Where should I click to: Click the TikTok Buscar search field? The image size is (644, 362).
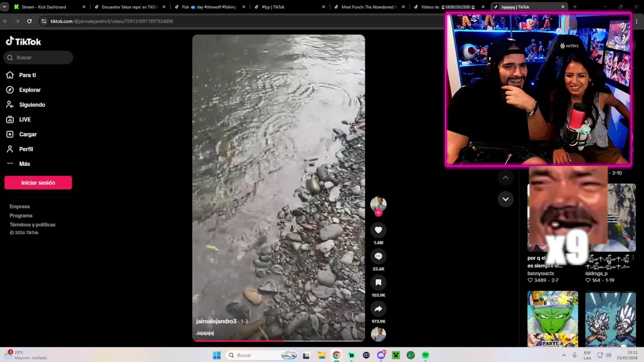click(x=38, y=57)
